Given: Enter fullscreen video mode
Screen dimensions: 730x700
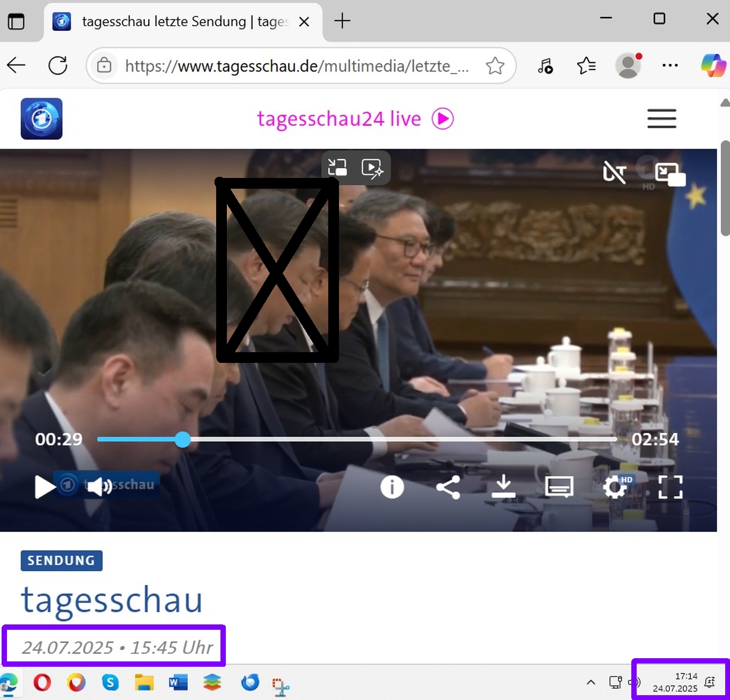Looking at the screenshot, I should [670, 487].
